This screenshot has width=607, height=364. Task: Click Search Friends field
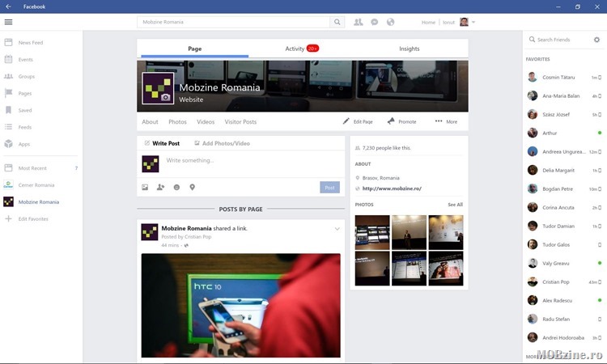click(554, 40)
